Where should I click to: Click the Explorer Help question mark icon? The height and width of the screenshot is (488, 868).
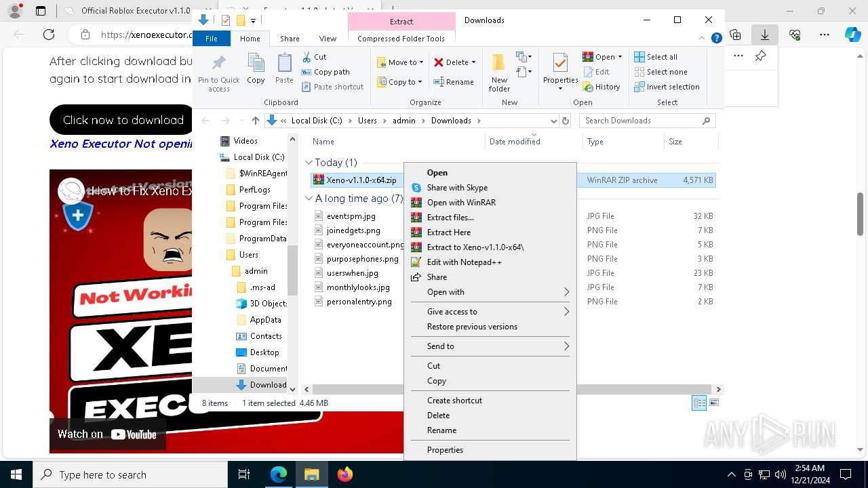click(x=716, y=39)
